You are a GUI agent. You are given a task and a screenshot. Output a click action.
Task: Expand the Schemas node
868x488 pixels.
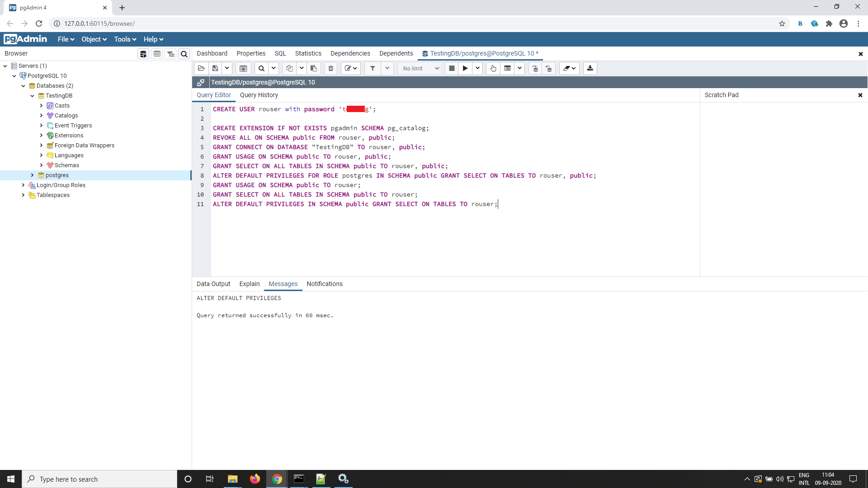(x=41, y=165)
